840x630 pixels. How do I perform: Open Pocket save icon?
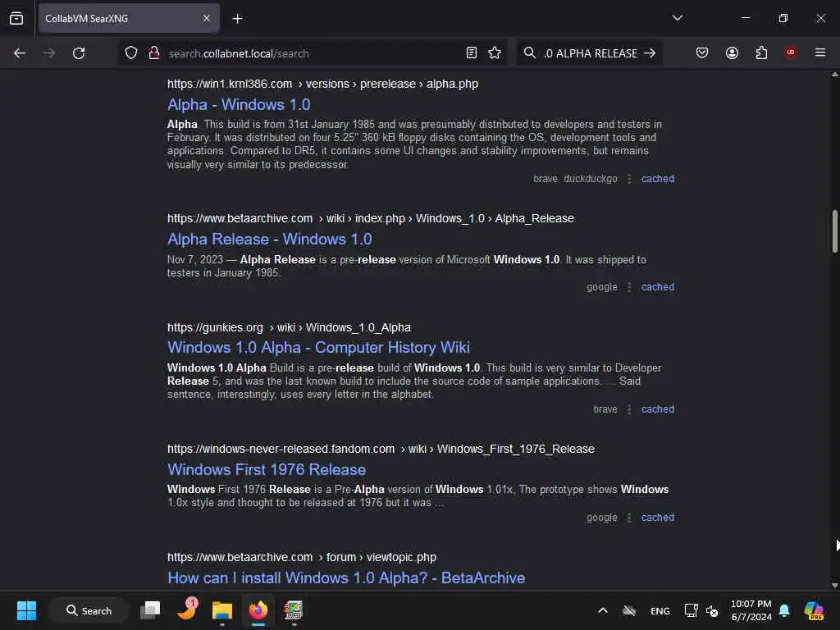702,52
